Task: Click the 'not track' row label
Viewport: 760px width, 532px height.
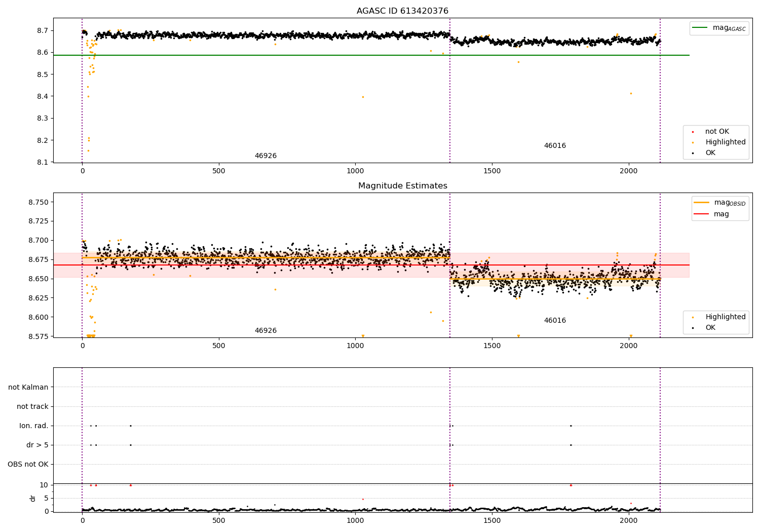Action: tap(32, 406)
